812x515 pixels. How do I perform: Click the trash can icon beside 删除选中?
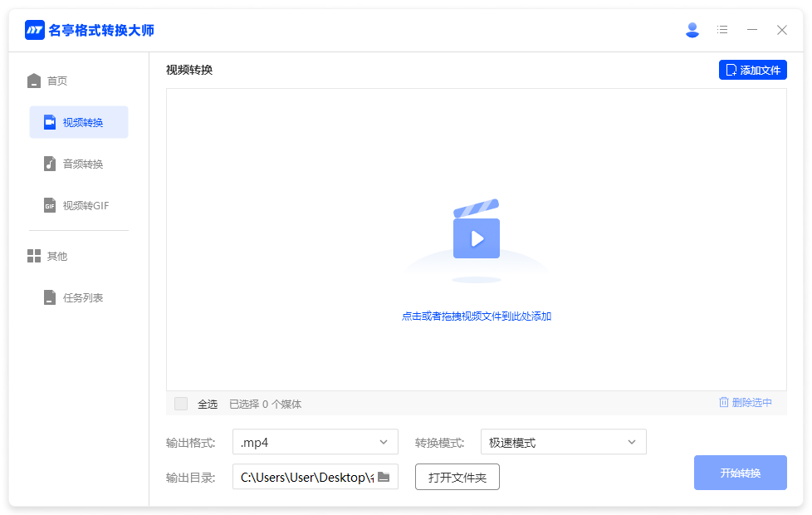click(723, 402)
